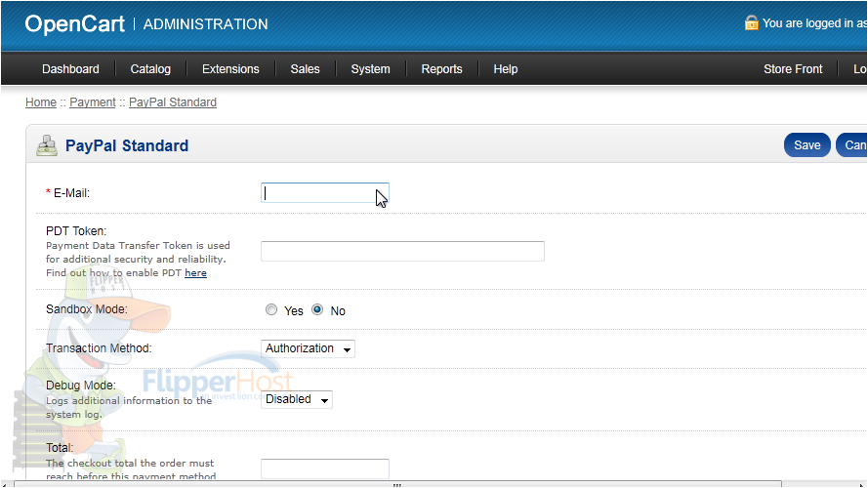Click the padlock login status icon
The height and width of the screenshot is (488, 868).
point(751,22)
